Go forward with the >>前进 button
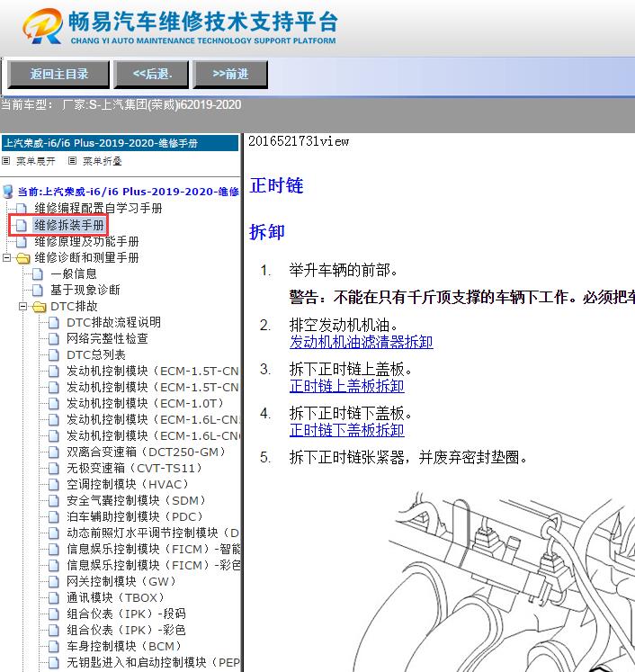The height and width of the screenshot is (672, 635). 230,74
